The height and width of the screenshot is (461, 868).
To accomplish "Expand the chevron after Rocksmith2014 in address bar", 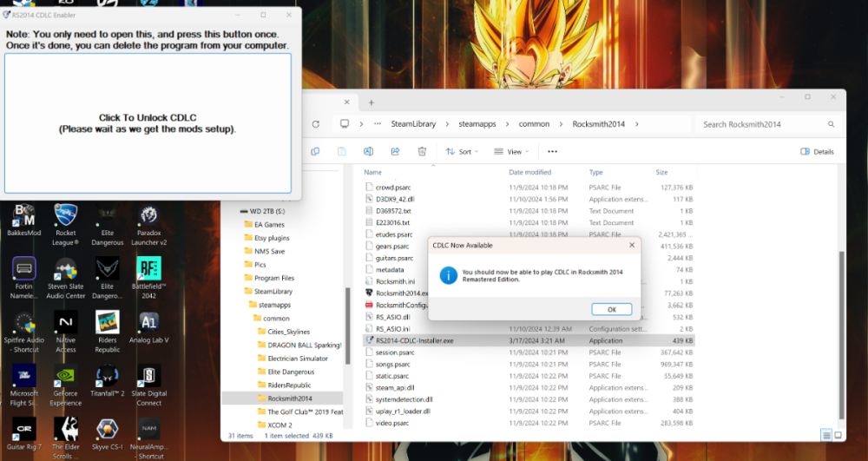I will (637, 124).
